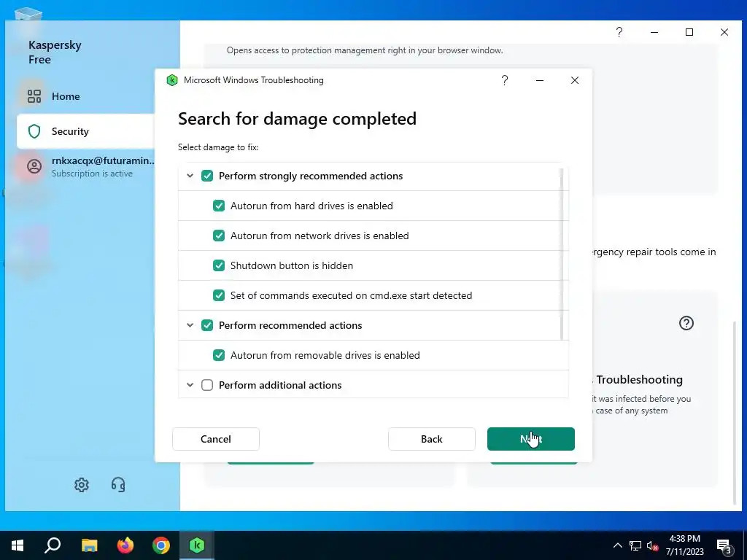Open the notification center icon

(724, 546)
